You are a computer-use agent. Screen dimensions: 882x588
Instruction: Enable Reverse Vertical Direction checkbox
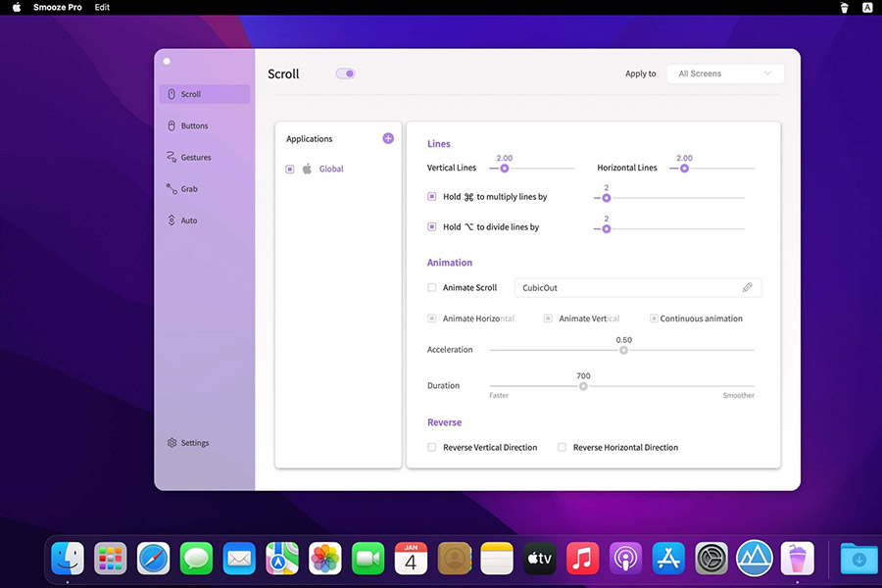coord(431,447)
